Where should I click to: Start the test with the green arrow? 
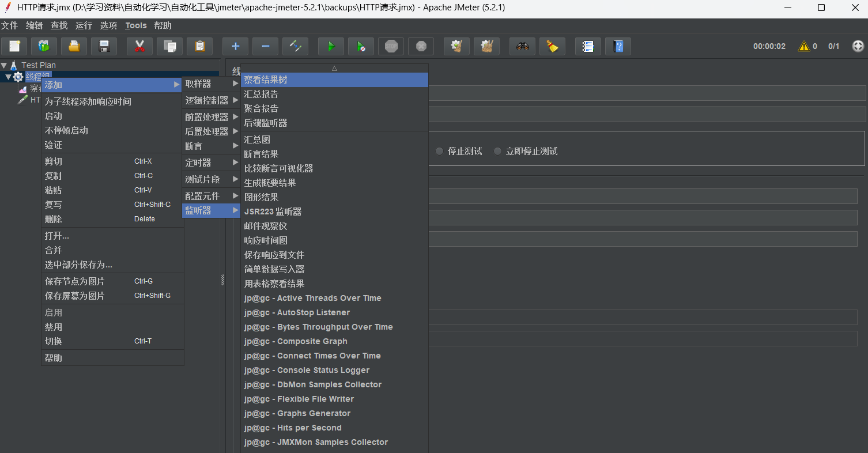331,46
